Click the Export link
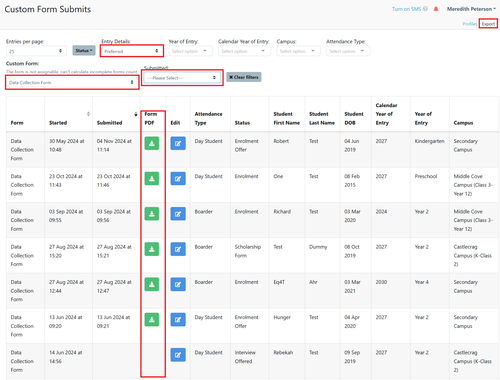This screenshot has height=380, width=500. [x=488, y=24]
